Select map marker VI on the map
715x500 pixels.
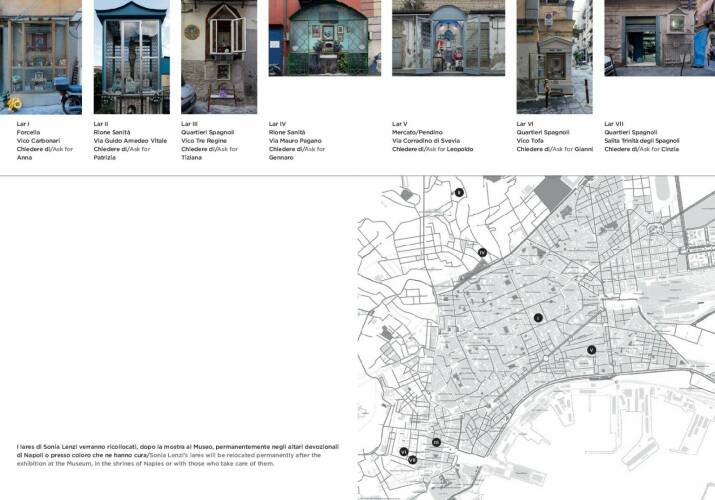click(403, 452)
